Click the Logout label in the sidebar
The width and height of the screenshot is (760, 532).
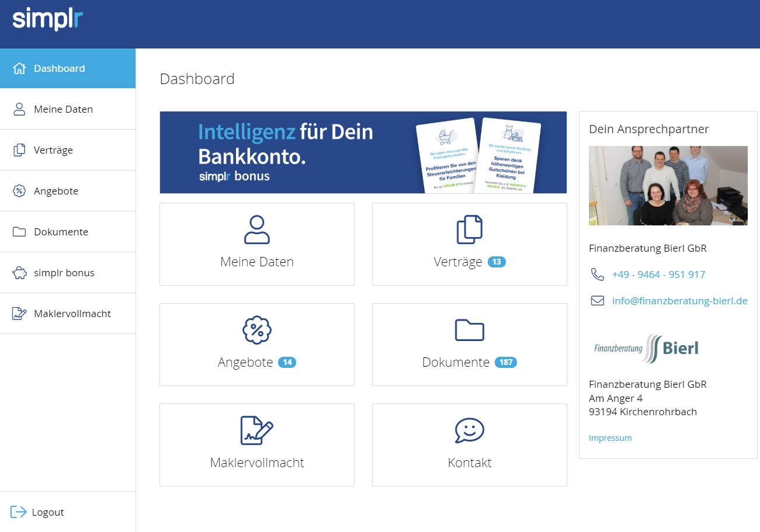coord(48,512)
